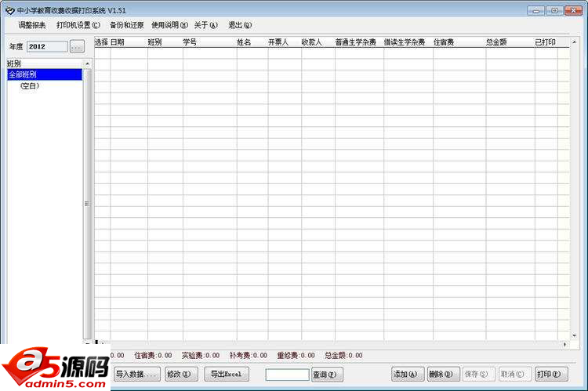
Task: Click the 学号 column header
Action: (209, 42)
